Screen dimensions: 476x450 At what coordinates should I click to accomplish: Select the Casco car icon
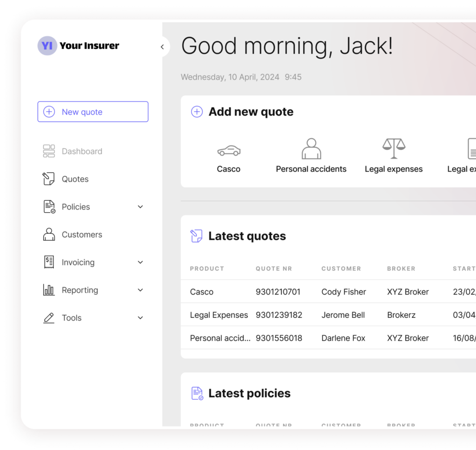pos(229,150)
